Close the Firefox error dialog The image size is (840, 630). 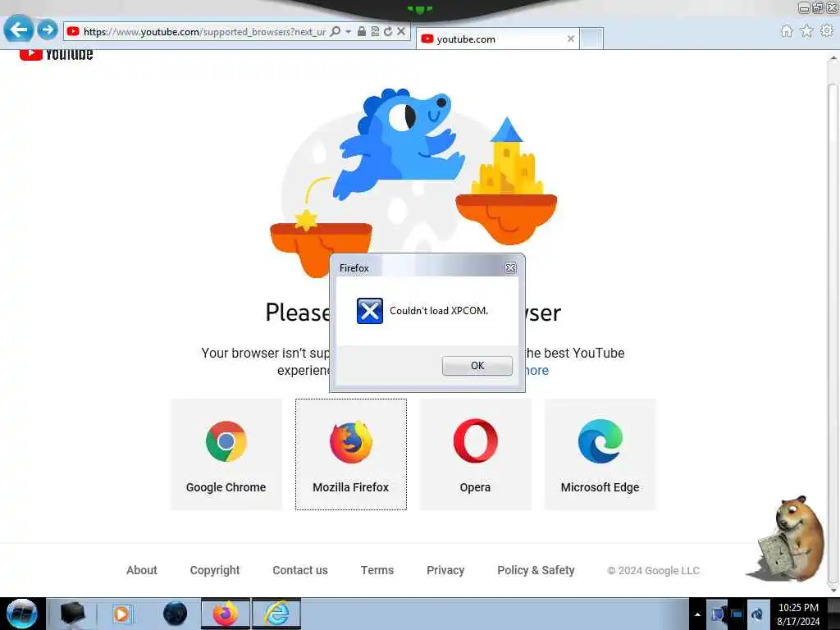click(510, 268)
